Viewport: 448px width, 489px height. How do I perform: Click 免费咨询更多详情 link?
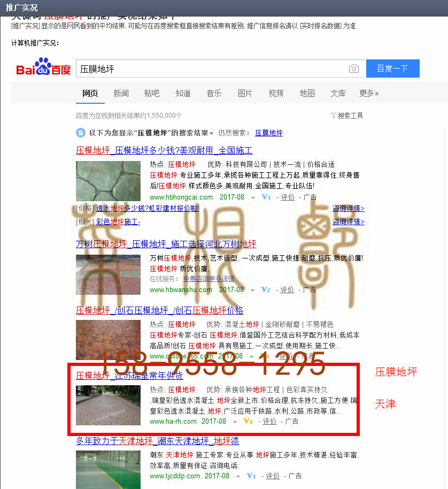click(208, 279)
